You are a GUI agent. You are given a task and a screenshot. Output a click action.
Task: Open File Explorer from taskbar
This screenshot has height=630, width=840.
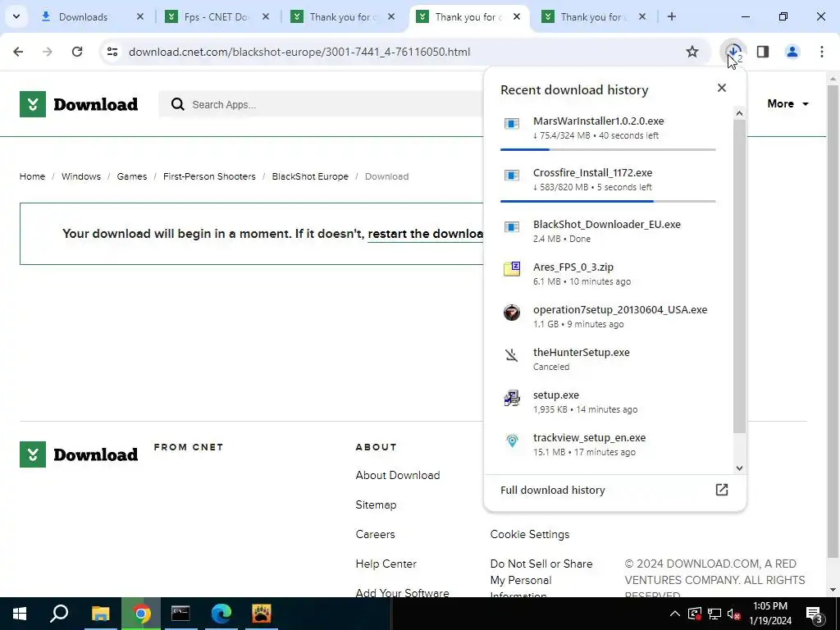(x=100, y=614)
